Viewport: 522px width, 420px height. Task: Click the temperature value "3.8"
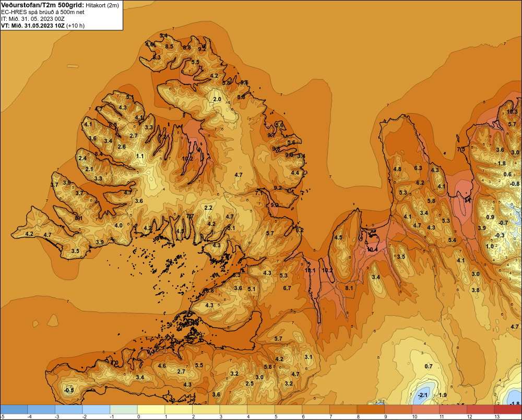476,290
